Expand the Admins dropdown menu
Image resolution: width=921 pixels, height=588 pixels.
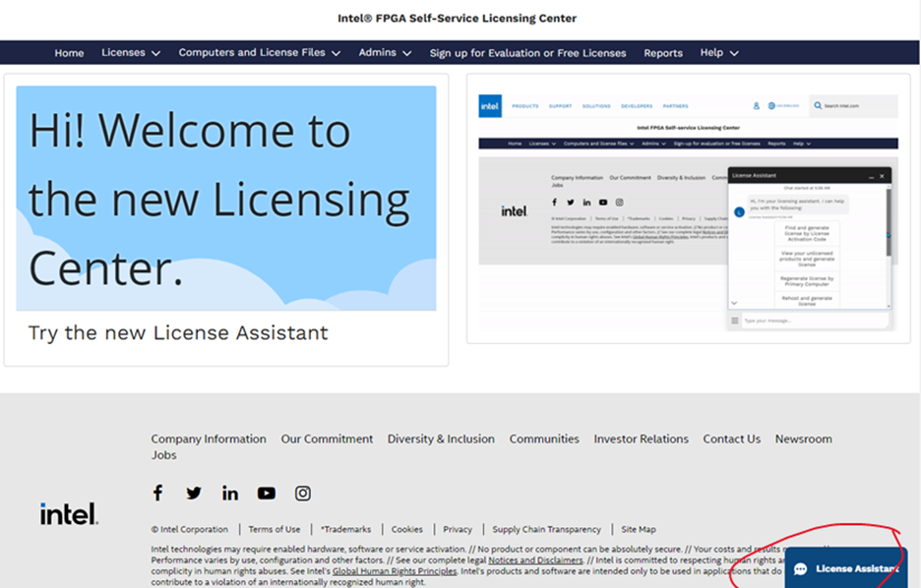click(385, 53)
